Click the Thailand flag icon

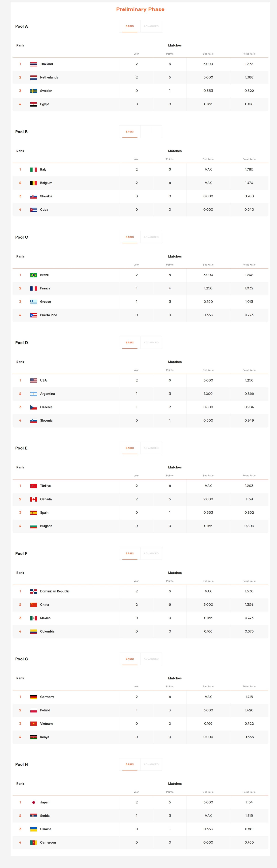tap(34, 64)
